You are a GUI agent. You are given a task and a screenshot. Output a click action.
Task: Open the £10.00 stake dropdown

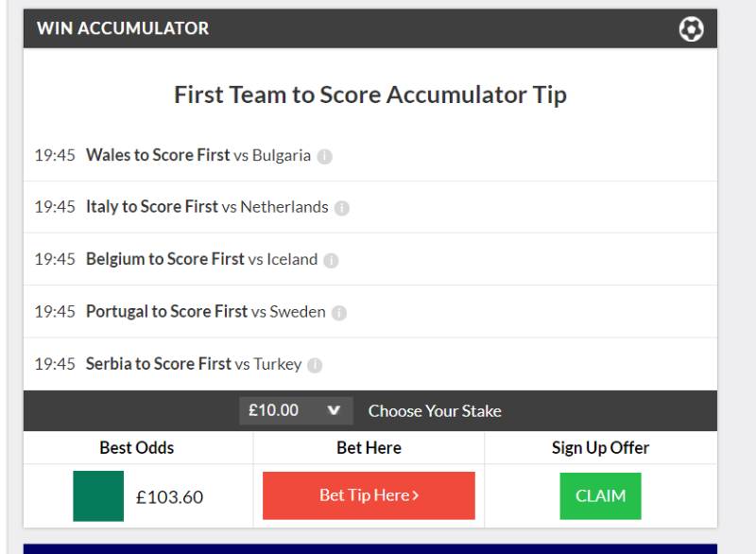(x=296, y=411)
